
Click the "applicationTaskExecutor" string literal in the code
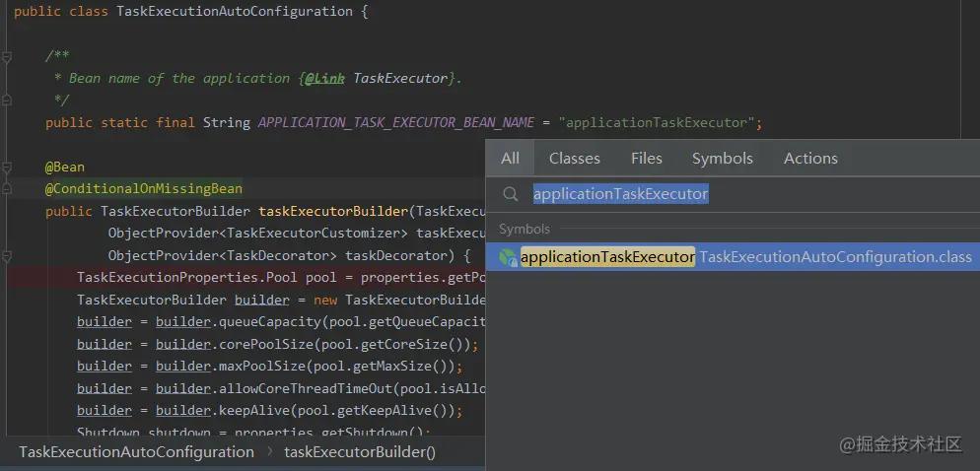(657, 122)
